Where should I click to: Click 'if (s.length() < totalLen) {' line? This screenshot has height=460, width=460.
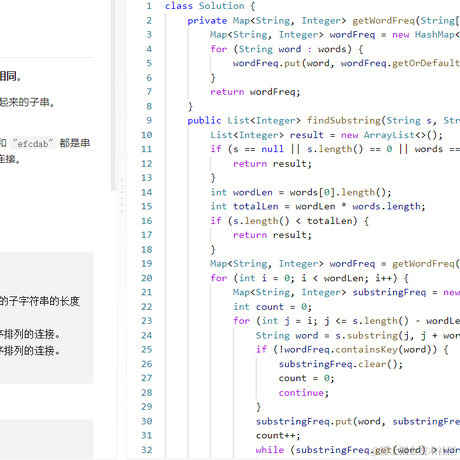[x=289, y=221]
